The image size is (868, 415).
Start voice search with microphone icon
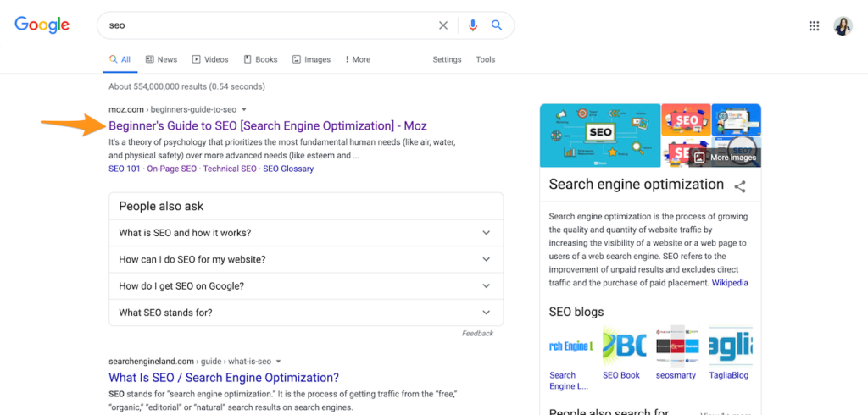point(473,25)
